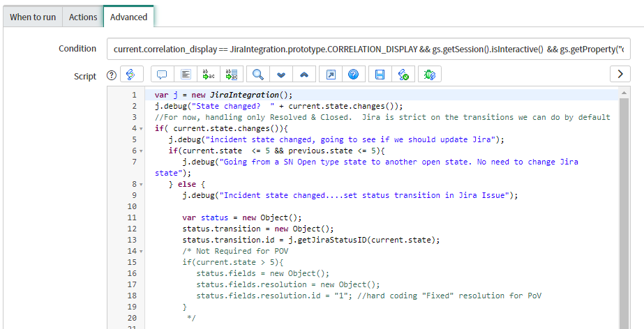
Task: Toggle comment on the selected code
Action: click(163, 75)
